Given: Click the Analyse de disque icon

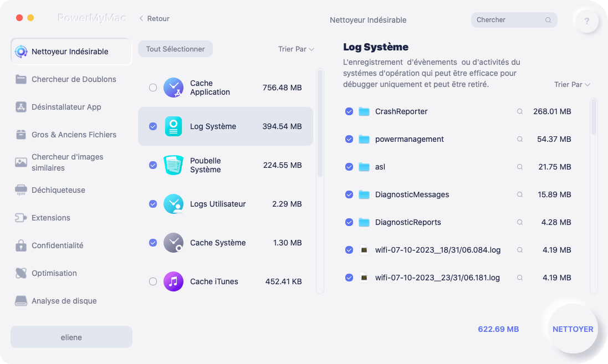Looking at the screenshot, I should click(x=21, y=301).
